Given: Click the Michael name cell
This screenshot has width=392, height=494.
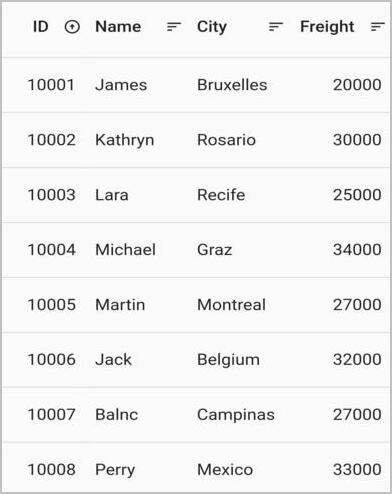Looking at the screenshot, I should (x=125, y=250).
